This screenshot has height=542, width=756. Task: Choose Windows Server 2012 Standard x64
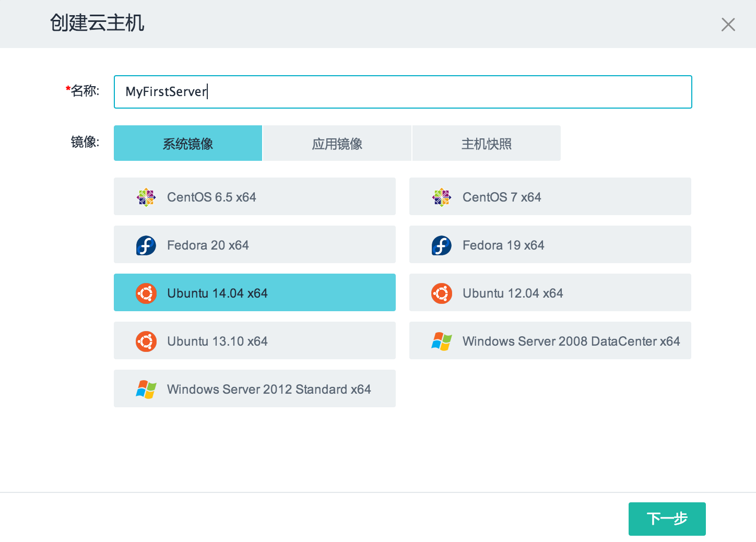click(255, 388)
